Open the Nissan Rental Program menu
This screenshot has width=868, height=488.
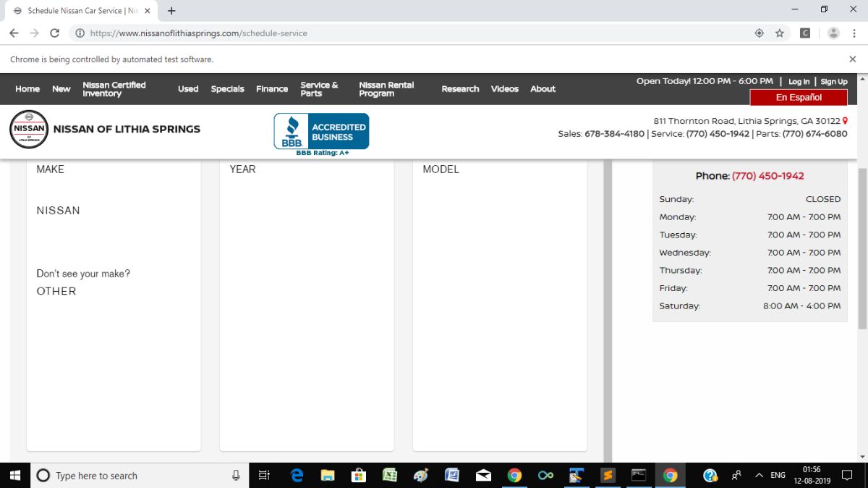coord(386,89)
